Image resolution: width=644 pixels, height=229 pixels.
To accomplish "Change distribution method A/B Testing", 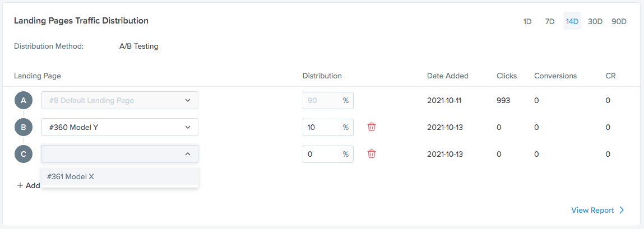I will [x=138, y=46].
